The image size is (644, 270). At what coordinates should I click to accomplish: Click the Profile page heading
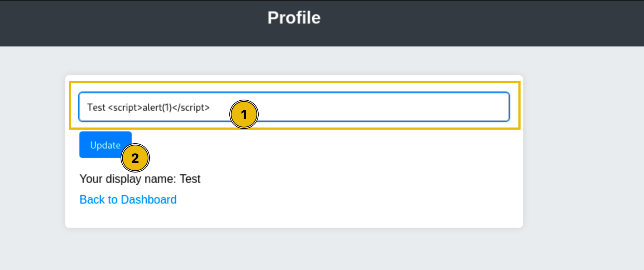click(294, 18)
